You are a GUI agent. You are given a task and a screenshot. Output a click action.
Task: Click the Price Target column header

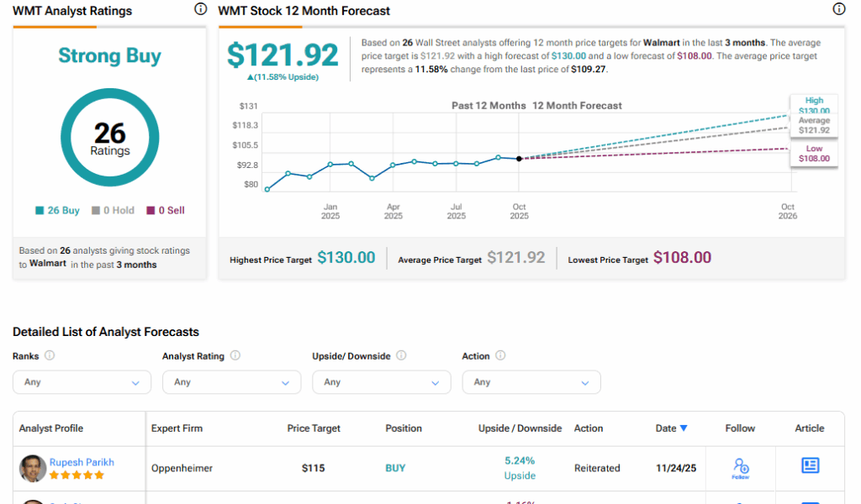click(314, 428)
